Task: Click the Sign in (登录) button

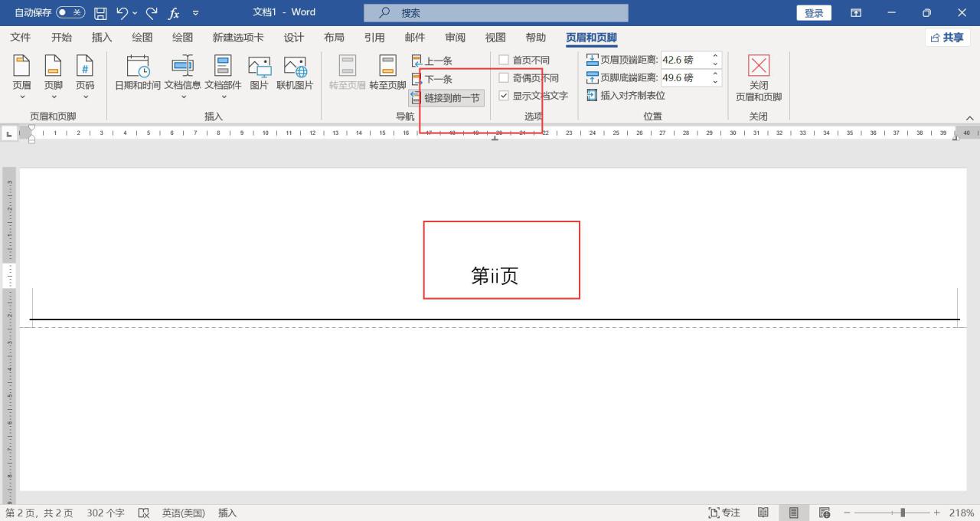Action: [x=814, y=13]
